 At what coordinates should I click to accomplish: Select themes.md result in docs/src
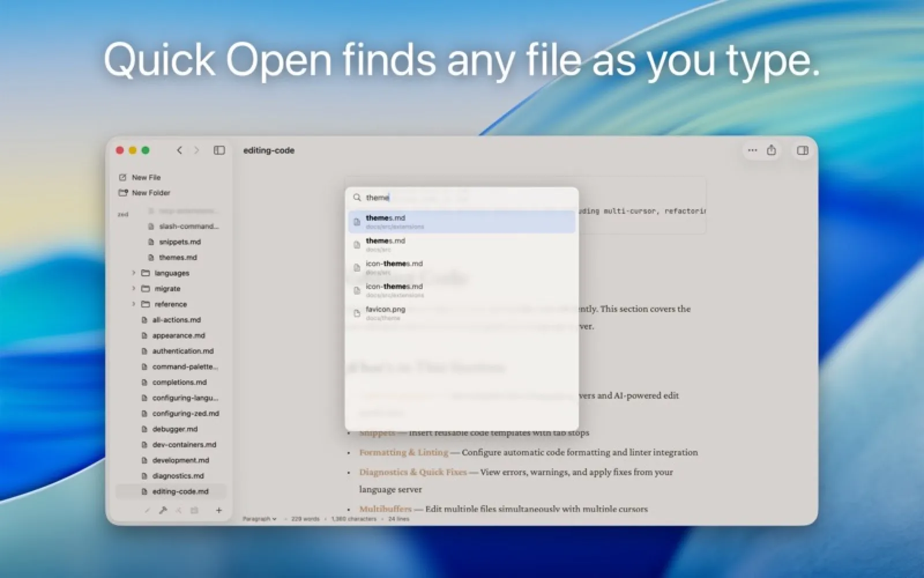point(461,244)
